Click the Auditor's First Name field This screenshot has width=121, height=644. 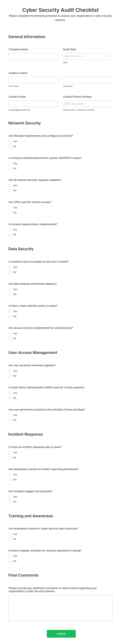[x=33, y=80]
